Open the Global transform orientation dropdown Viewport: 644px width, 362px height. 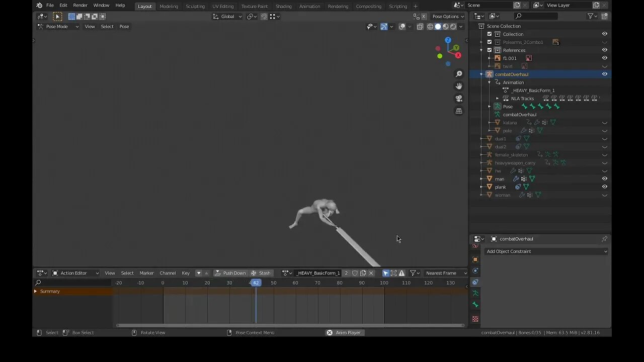click(x=227, y=17)
